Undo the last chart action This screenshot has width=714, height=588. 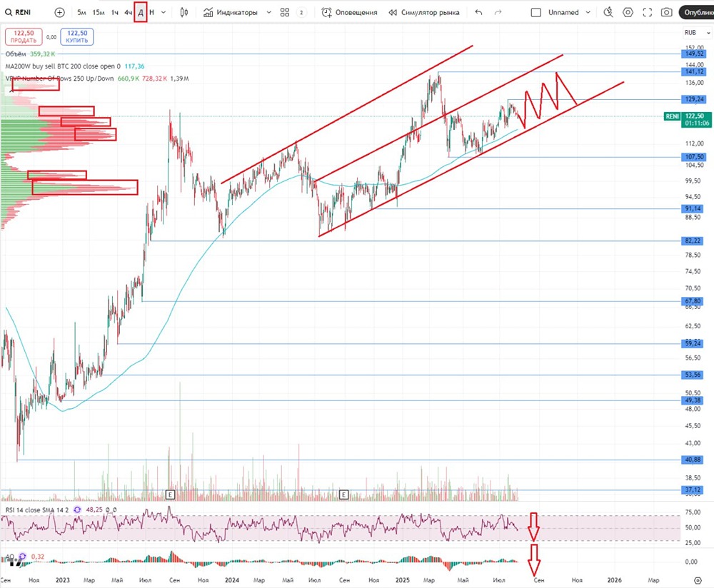click(x=478, y=12)
